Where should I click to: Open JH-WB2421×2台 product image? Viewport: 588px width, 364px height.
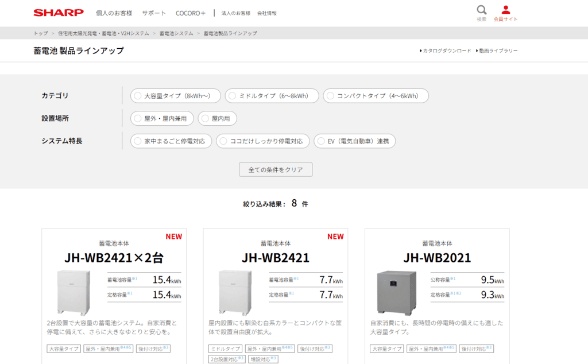click(x=73, y=292)
